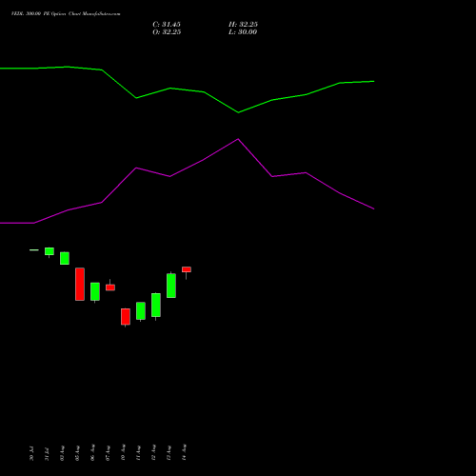Viewport: 476px width, 476px height.
Task: Select the 06 Aug date axis label
Action: [x=92, y=453]
